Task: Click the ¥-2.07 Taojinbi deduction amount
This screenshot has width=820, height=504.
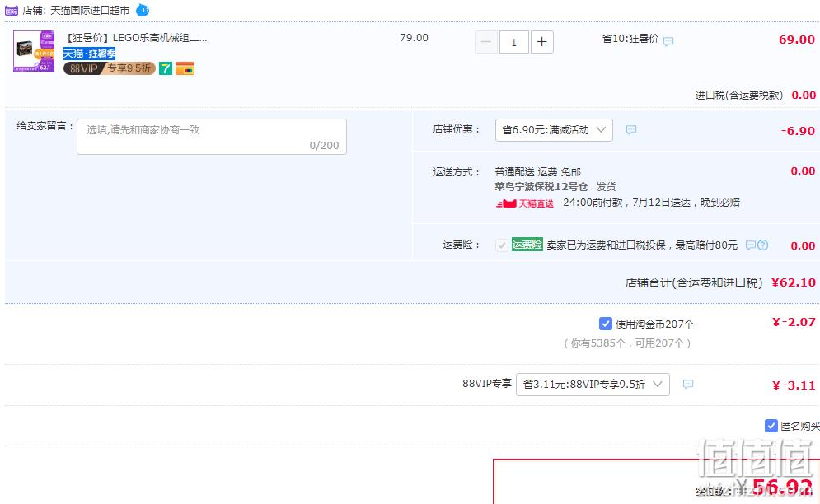Action: 794,322
